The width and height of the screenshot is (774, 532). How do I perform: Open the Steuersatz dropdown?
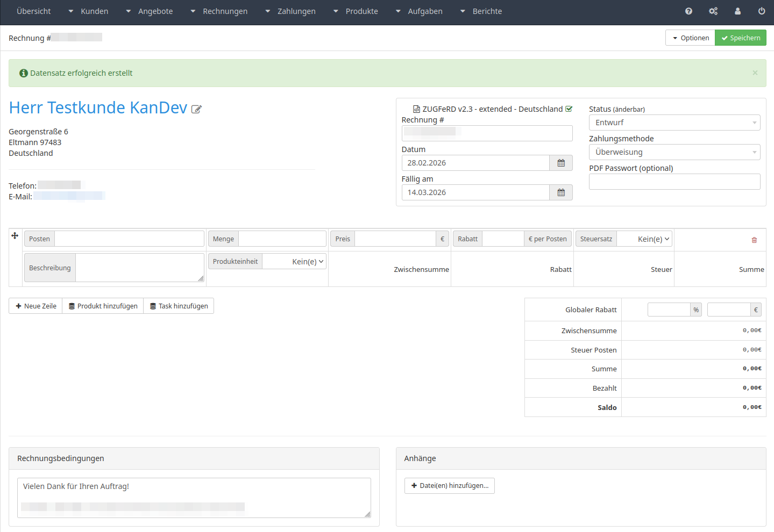pos(644,239)
